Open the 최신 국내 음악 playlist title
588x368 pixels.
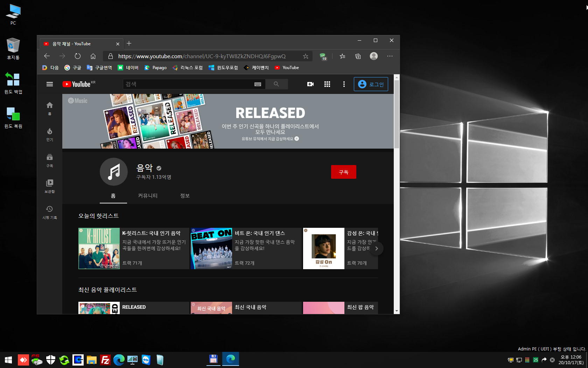click(x=251, y=307)
